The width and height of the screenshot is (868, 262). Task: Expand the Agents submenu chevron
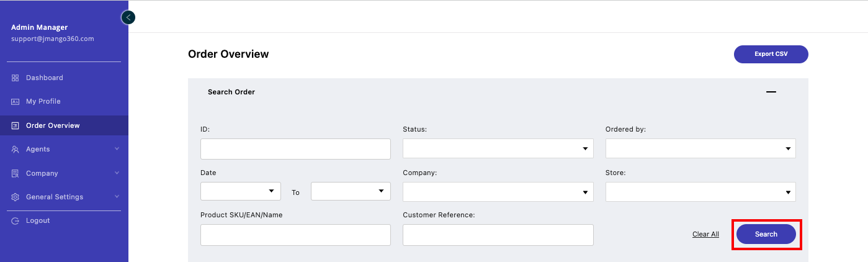pyautogui.click(x=117, y=149)
